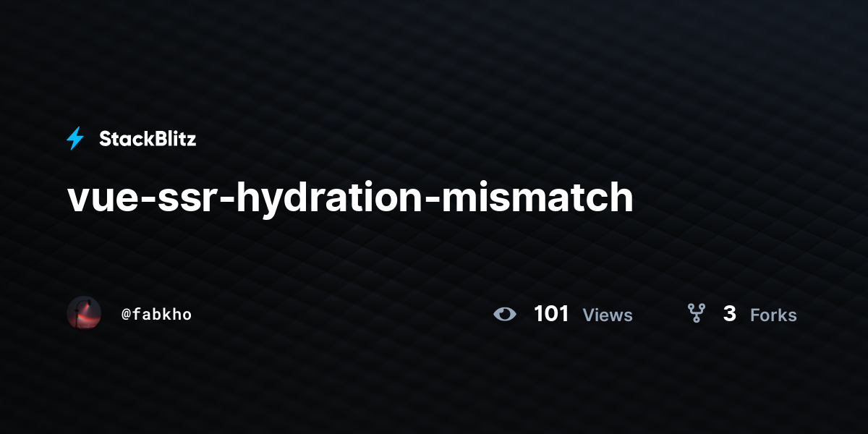Viewport: 868px width, 434px height.
Task: Click the @ symbol before fabkho
Action: [126, 315]
